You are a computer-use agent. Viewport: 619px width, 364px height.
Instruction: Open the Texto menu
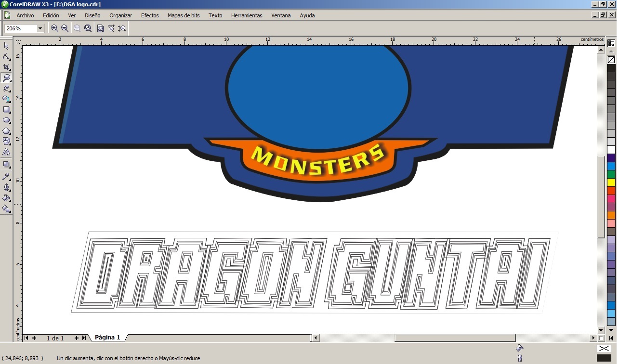[x=215, y=15]
